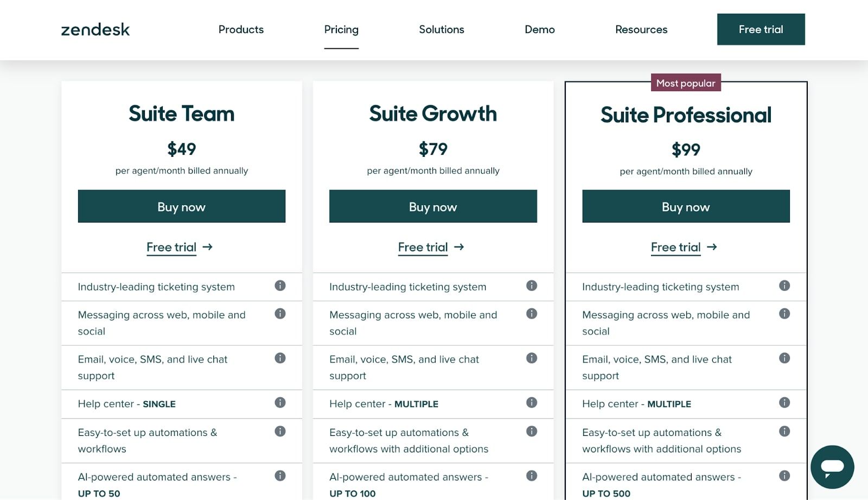Image resolution: width=868 pixels, height=500 pixels.
Task: Click the zendesk logo
Action: 95,29
